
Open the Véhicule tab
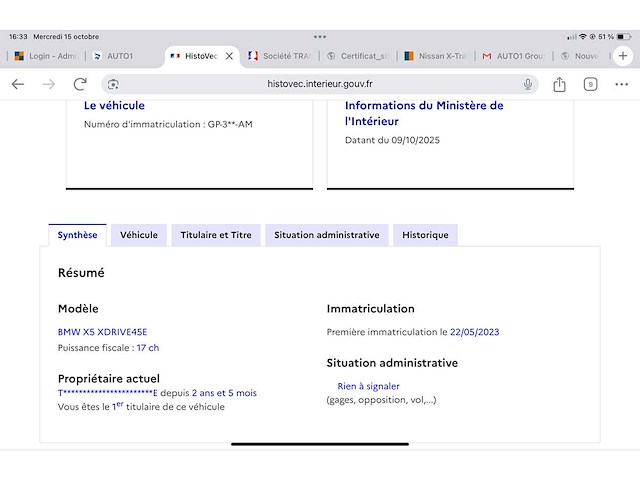tap(139, 235)
